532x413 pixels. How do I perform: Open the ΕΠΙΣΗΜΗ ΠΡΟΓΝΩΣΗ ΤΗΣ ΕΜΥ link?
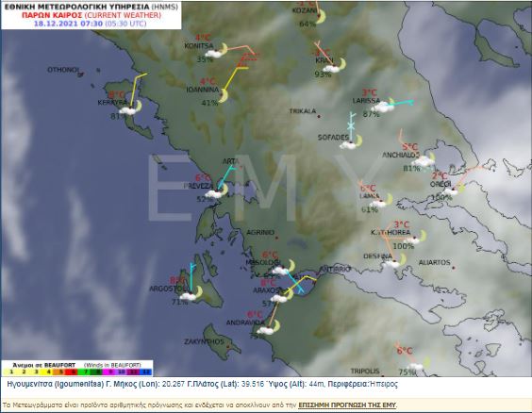tap(347, 405)
